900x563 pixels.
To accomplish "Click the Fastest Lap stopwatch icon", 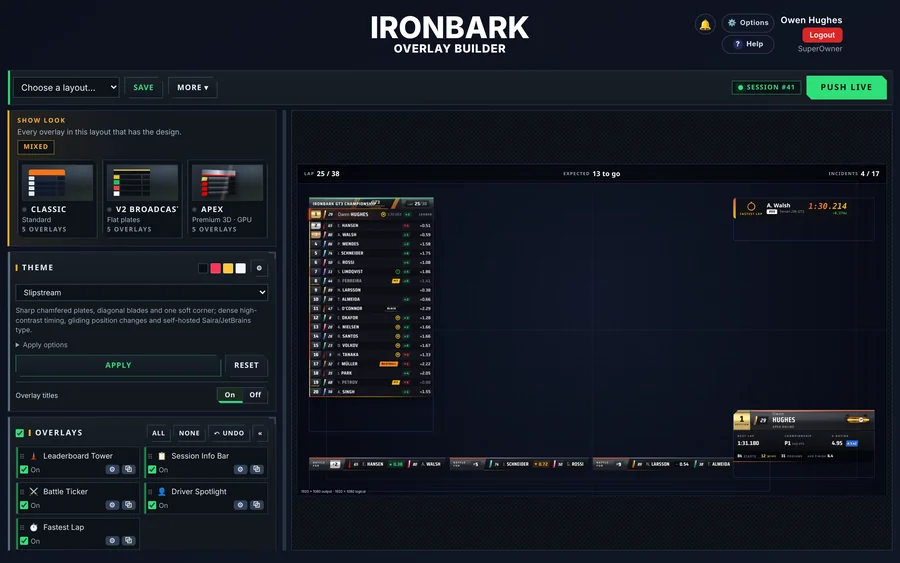I will coord(33,527).
